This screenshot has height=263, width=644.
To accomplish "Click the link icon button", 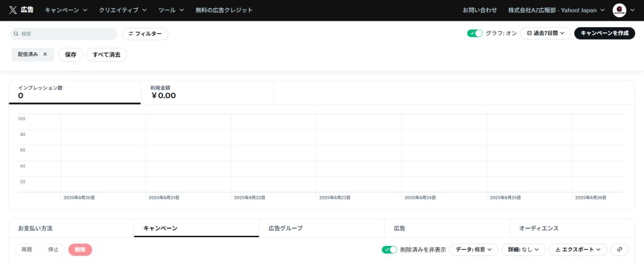I will (x=619, y=250).
